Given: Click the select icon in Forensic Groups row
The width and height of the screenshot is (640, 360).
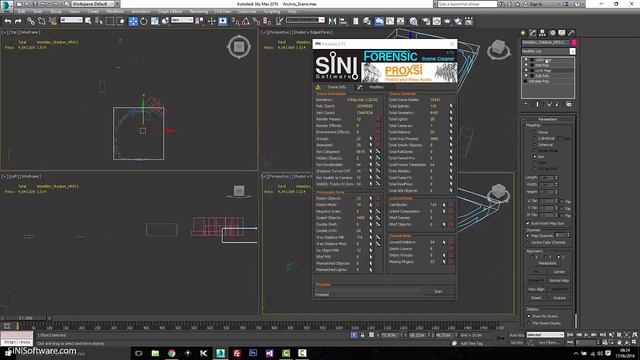Looking at the screenshot, I should coord(371,139).
